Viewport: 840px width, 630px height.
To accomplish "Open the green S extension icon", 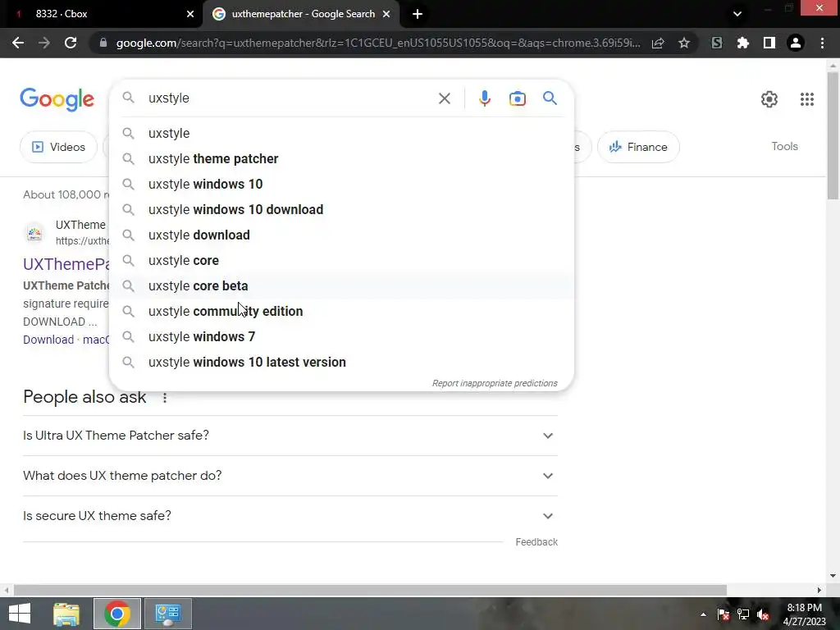I will click(717, 43).
